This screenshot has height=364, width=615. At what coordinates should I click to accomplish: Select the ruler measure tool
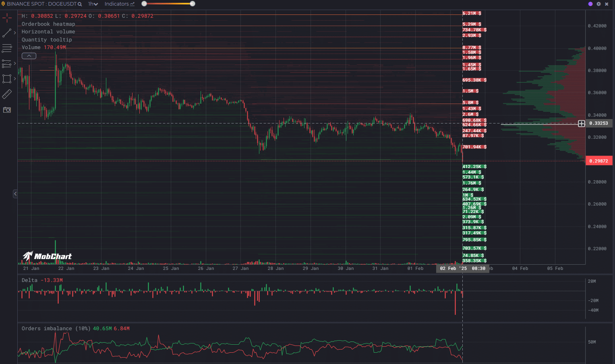(x=7, y=94)
